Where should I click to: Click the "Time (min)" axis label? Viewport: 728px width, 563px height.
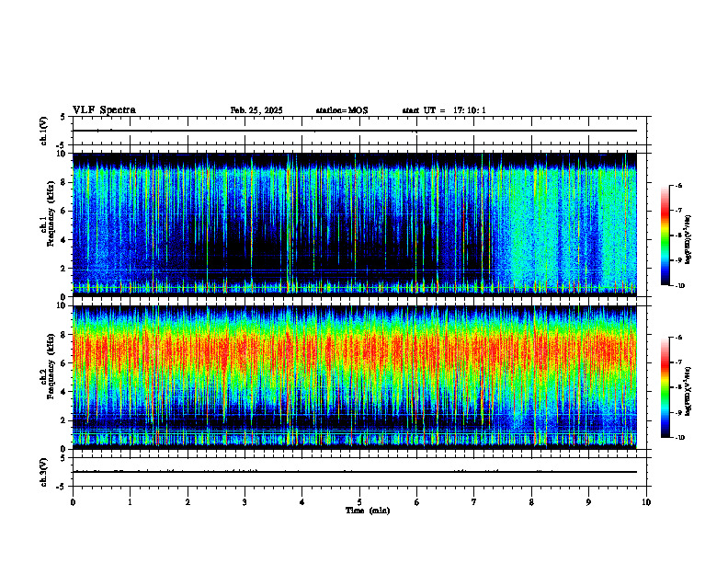[368, 511]
